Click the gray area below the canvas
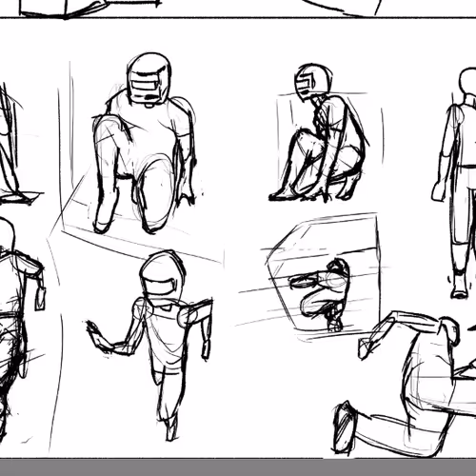 coord(238,467)
